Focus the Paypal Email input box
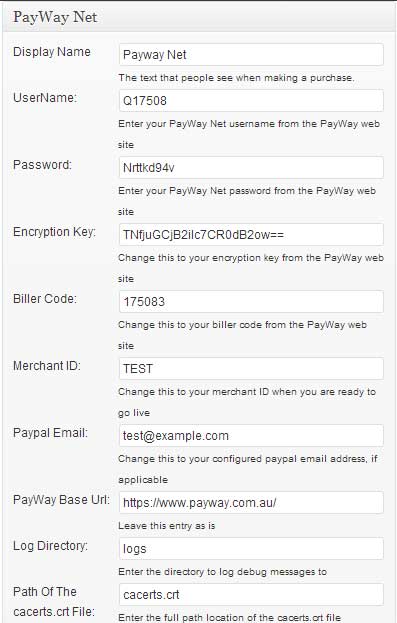This screenshot has width=397, height=623. [x=251, y=435]
